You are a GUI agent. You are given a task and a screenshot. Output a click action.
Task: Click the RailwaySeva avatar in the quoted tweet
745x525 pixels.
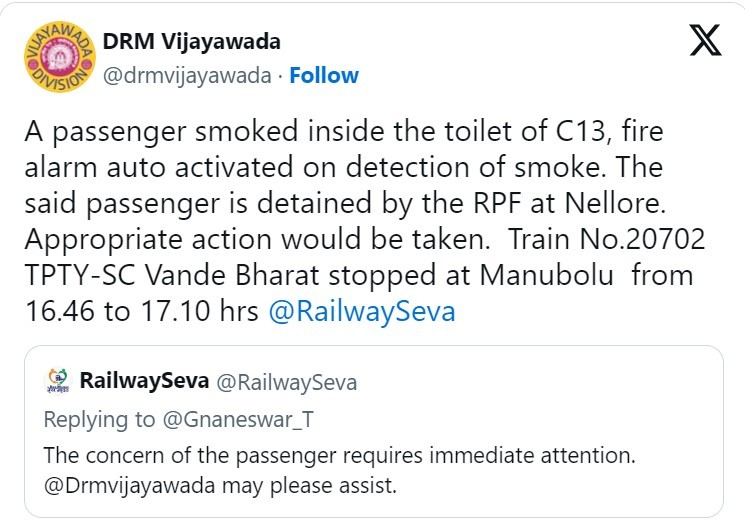59,381
